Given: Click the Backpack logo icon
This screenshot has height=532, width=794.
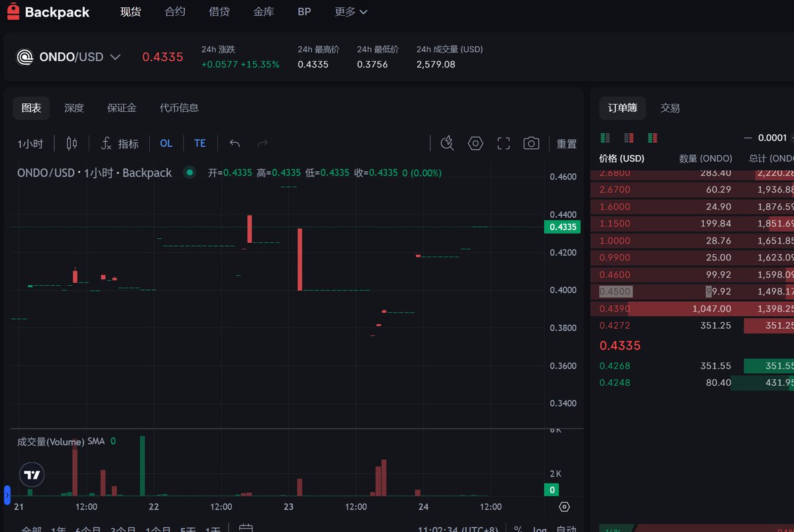Looking at the screenshot, I should click(x=13, y=12).
